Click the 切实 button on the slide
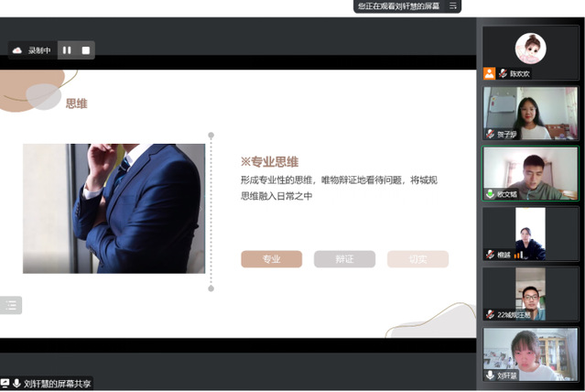The image size is (585, 392). click(x=417, y=259)
